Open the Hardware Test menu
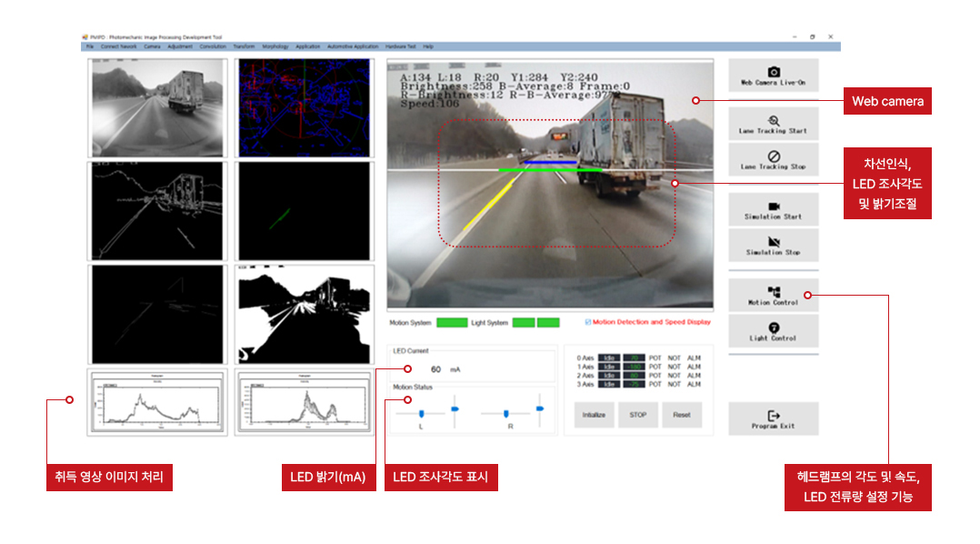Image resolution: width=980 pixels, height=544 pixels. click(400, 45)
